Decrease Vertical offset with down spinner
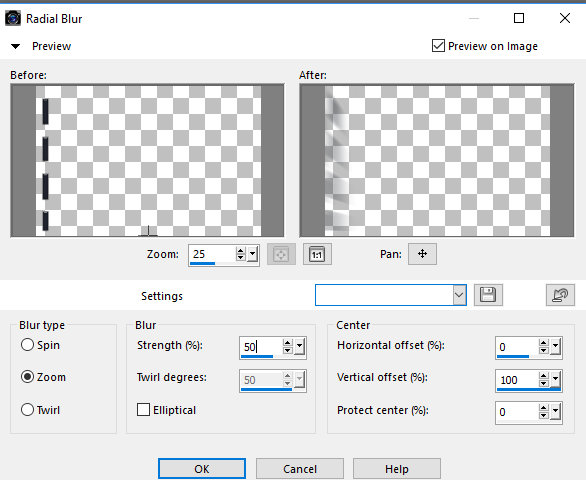 tap(543, 384)
